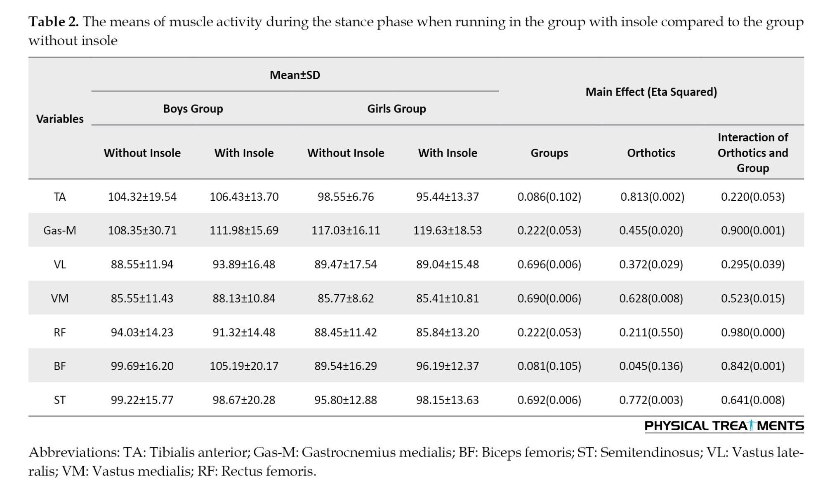This screenshot has width=825, height=504.
Task: Click the 0.980(0.000) interaction cell
Action: [752, 332]
